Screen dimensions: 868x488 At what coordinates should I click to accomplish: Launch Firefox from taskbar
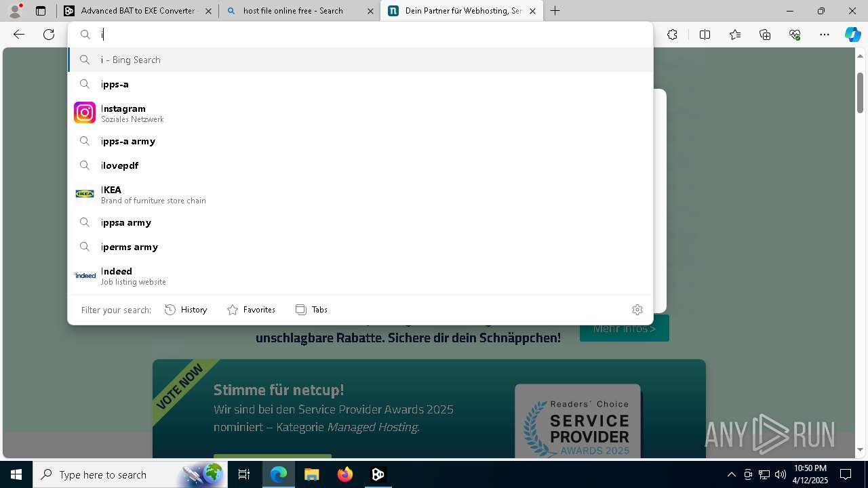(x=344, y=474)
